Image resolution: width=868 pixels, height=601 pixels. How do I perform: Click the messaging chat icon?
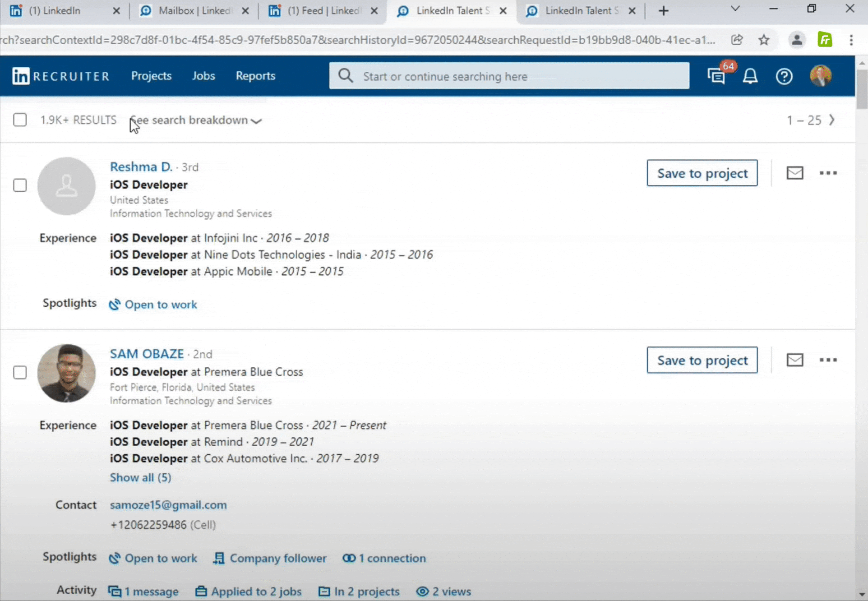[x=717, y=76]
